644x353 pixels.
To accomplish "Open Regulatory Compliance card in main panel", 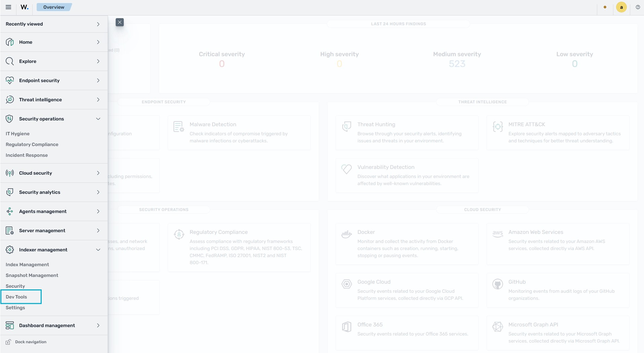I will pos(239,247).
